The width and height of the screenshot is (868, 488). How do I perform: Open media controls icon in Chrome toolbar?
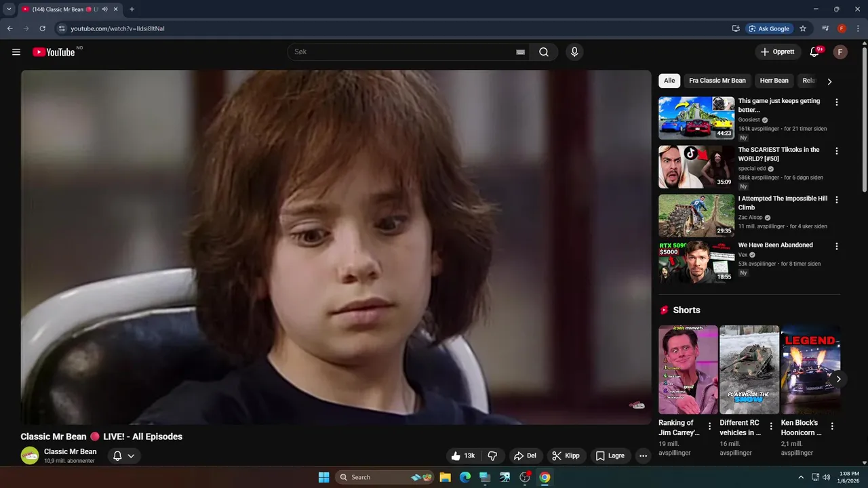[x=825, y=28]
